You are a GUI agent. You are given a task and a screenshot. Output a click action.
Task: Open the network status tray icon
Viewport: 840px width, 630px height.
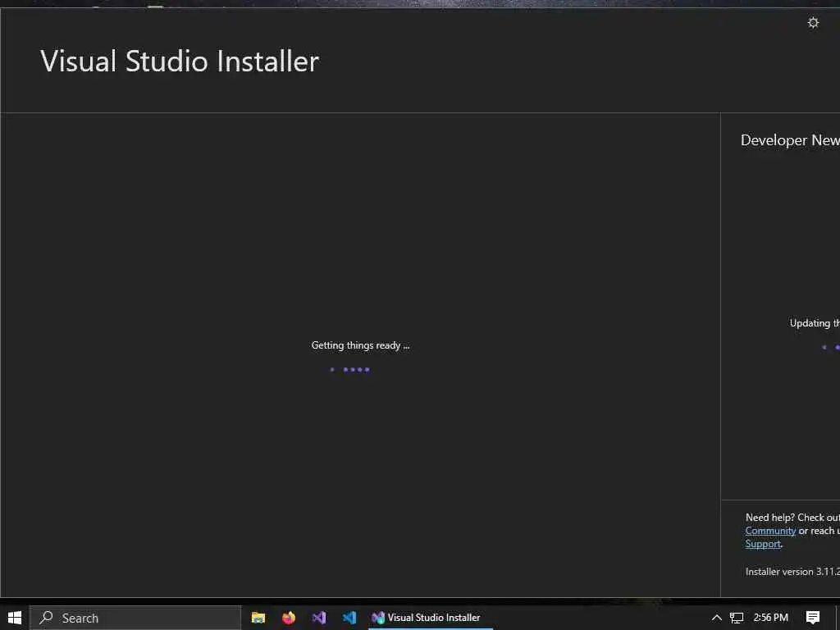pyautogui.click(x=737, y=618)
